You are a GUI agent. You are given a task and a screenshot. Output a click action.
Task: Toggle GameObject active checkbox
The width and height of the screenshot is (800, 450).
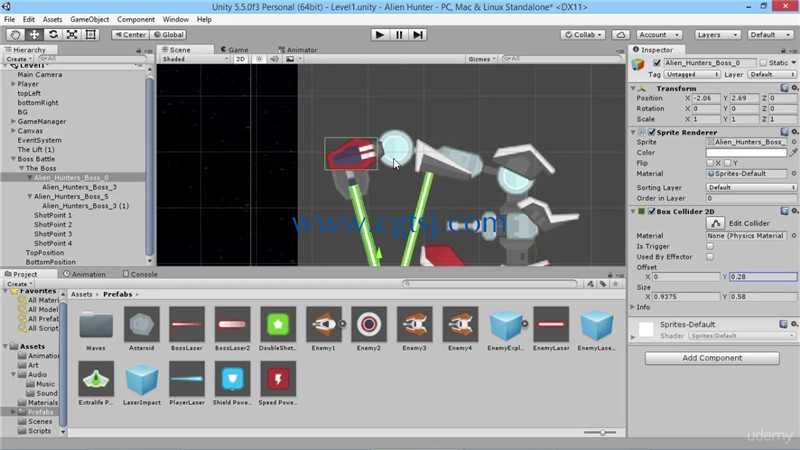click(x=657, y=63)
